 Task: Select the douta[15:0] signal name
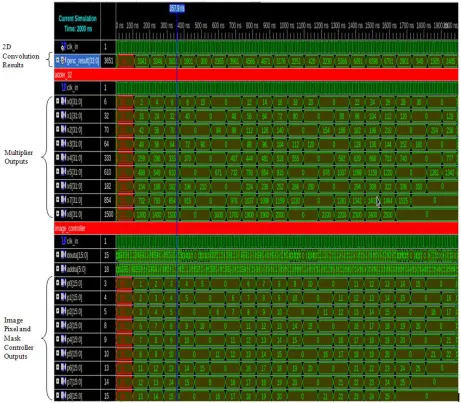[x=77, y=256]
